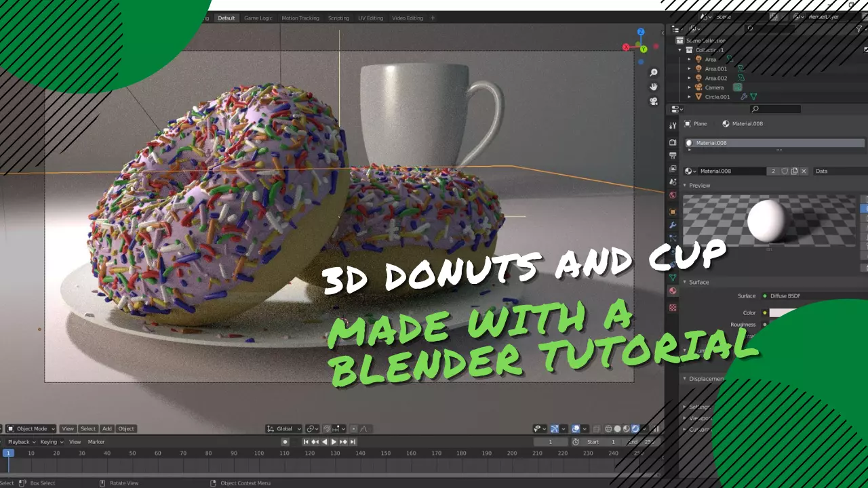Toggle proportional editing in viewport header

(353, 428)
